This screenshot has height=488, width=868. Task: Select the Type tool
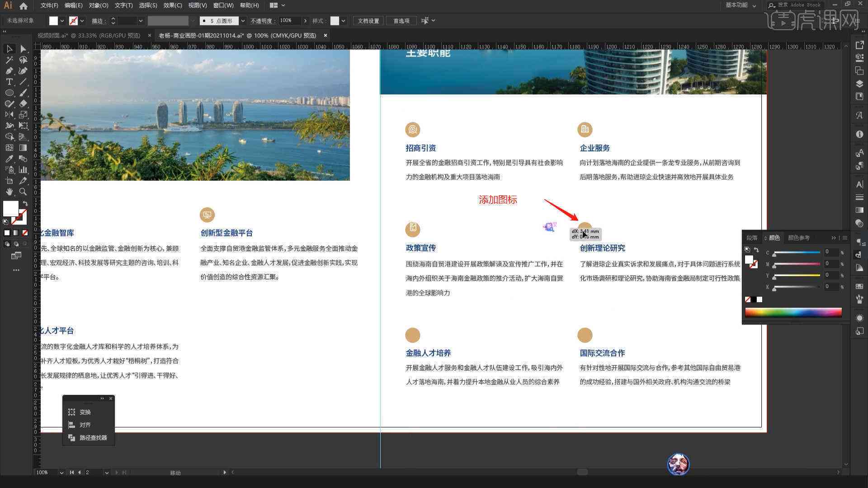click(9, 82)
